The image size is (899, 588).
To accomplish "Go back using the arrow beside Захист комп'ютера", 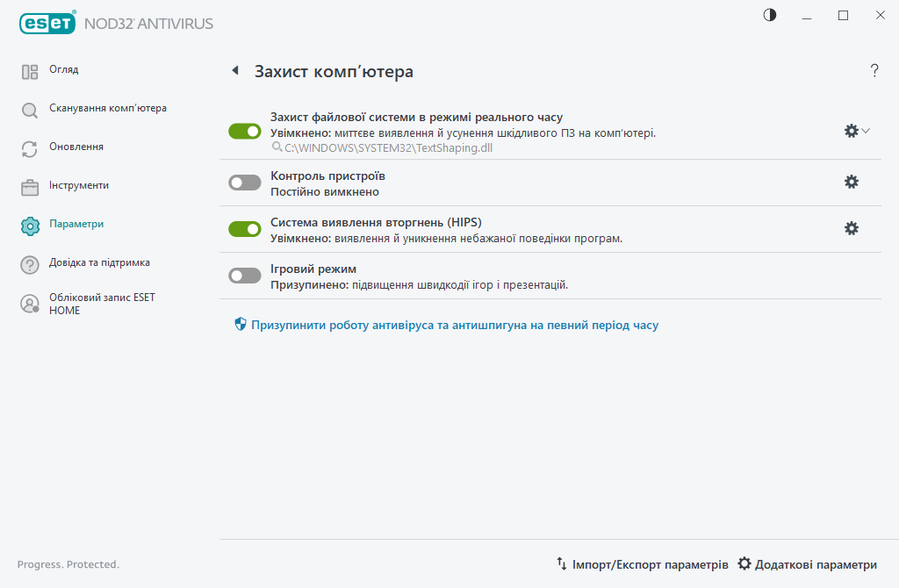I will (x=234, y=71).
